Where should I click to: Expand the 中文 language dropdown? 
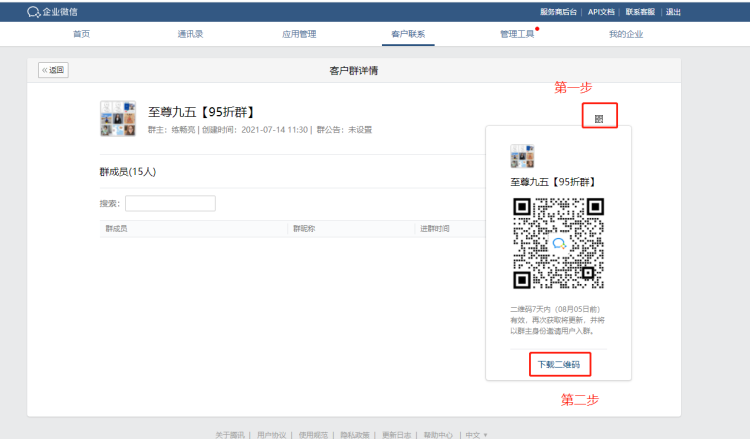475,435
